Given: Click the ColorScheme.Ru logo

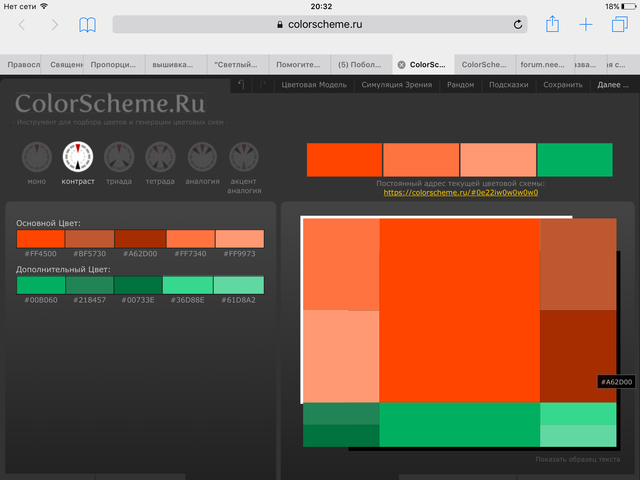Looking at the screenshot, I should coord(110,103).
